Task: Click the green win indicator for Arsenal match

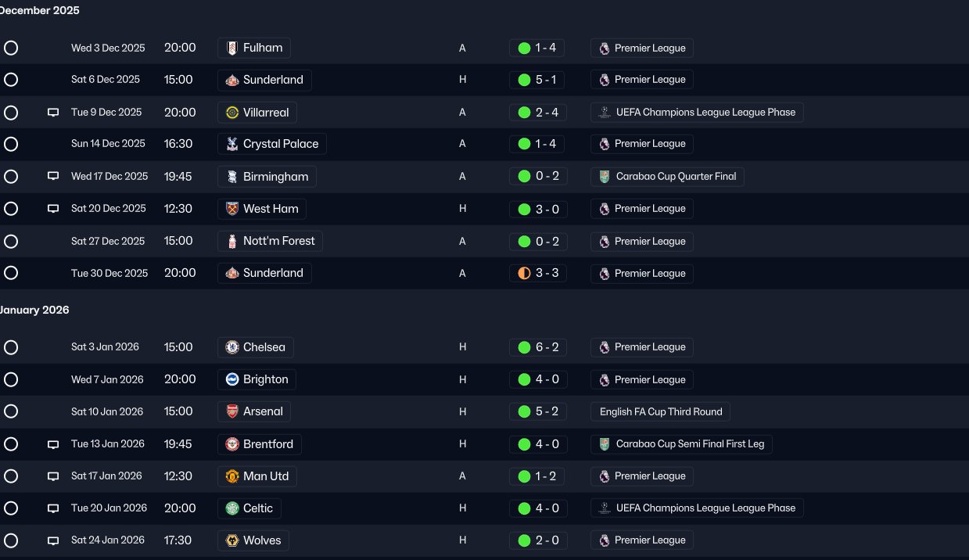Action: [x=524, y=411]
